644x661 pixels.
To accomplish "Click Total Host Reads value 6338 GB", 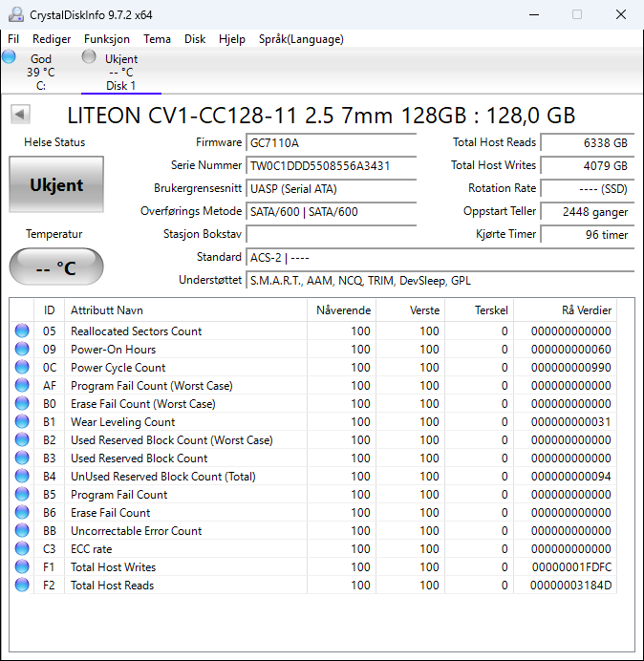I will [x=588, y=143].
